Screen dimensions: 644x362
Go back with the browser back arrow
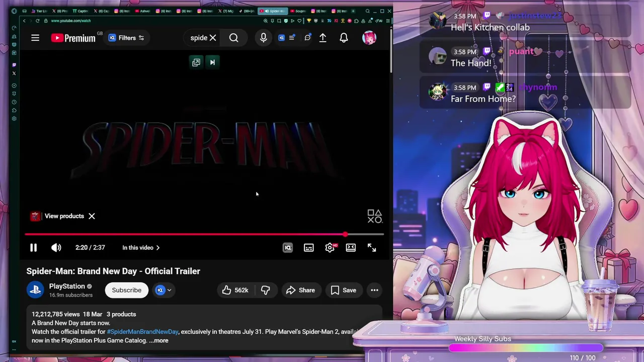coord(24,21)
